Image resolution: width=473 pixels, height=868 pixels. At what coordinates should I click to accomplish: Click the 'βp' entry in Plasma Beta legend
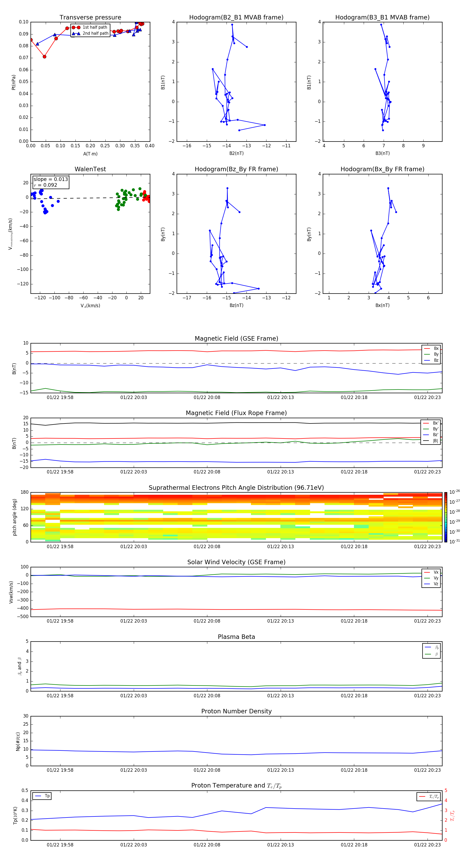[431, 647]
